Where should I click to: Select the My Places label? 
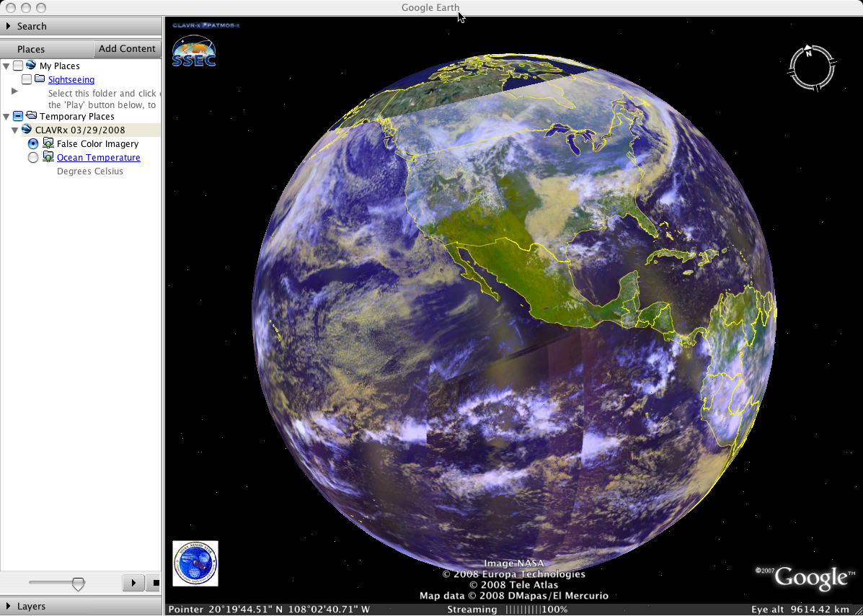tap(59, 66)
